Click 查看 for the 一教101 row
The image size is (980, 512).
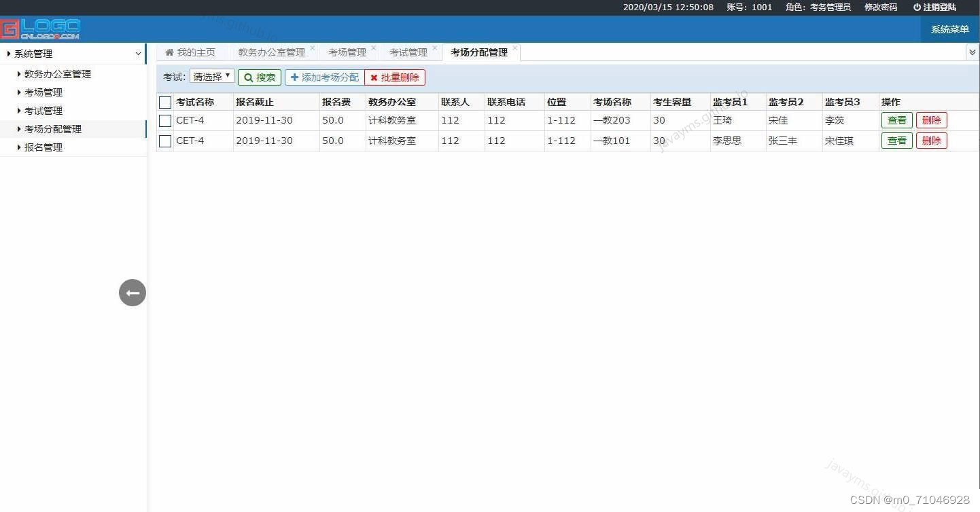(897, 141)
